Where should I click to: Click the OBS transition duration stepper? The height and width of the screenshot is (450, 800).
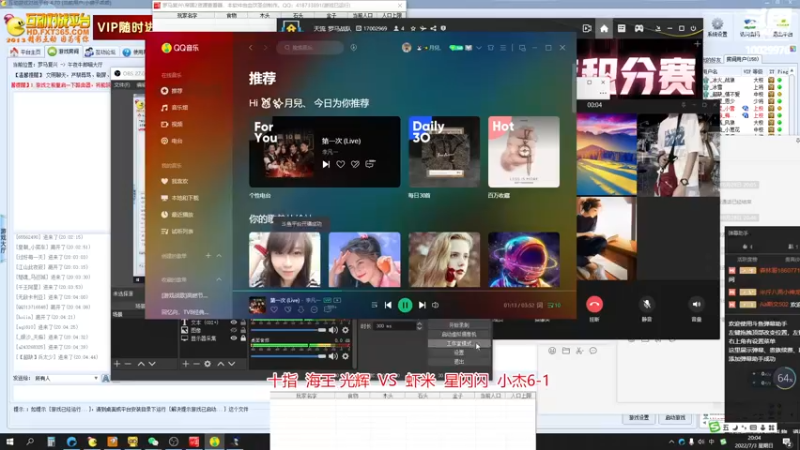click(419, 326)
